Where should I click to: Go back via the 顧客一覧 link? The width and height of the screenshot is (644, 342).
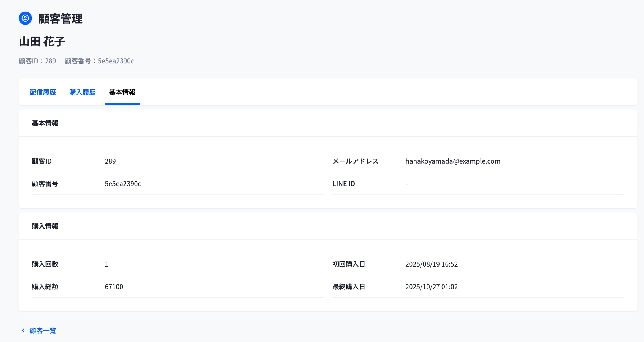(x=43, y=330)
